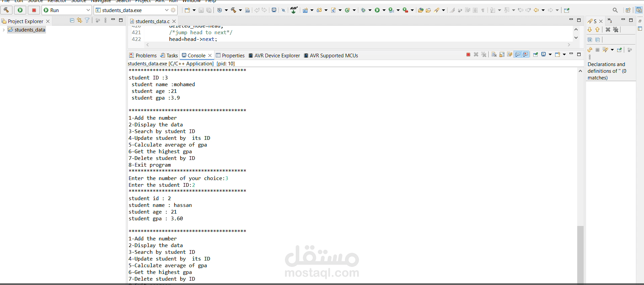Click the editor horizontal scrollbar track

click(358, 45)
